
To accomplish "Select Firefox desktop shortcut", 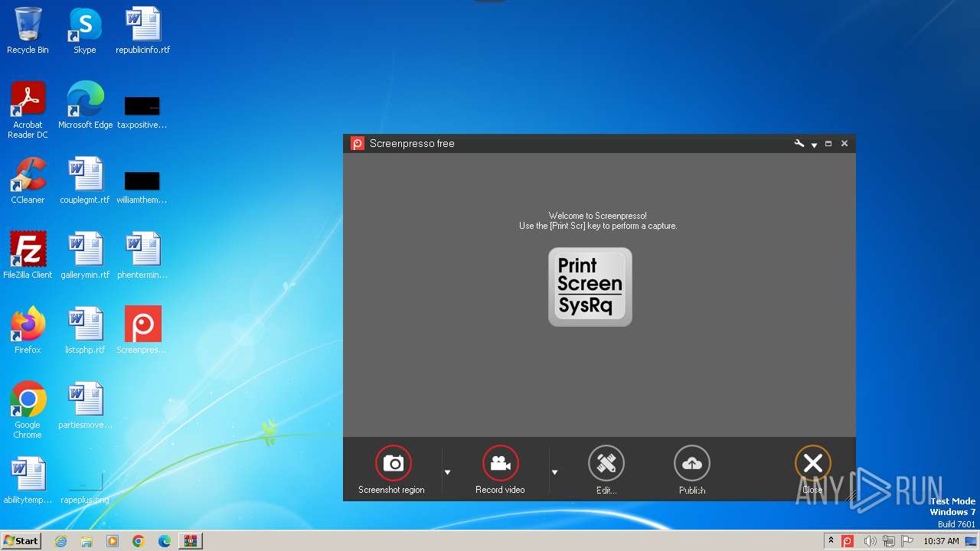I will (28, 331).
